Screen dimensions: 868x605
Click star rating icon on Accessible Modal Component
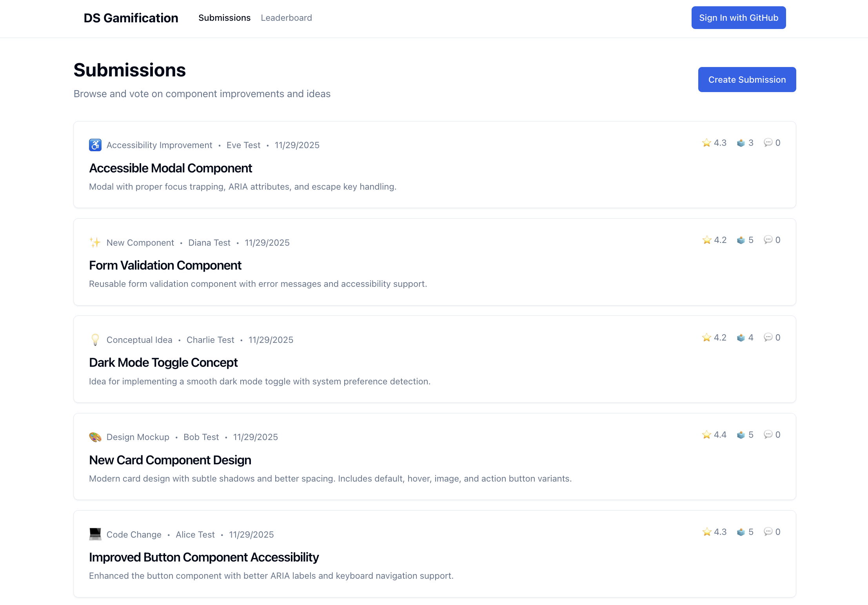pyautogui.click(x=706, y=143)
